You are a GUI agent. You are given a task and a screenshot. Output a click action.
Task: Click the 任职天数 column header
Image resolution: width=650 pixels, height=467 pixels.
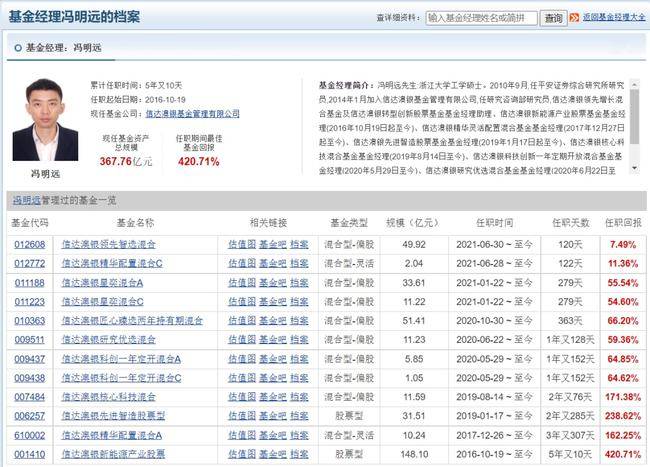570,223
